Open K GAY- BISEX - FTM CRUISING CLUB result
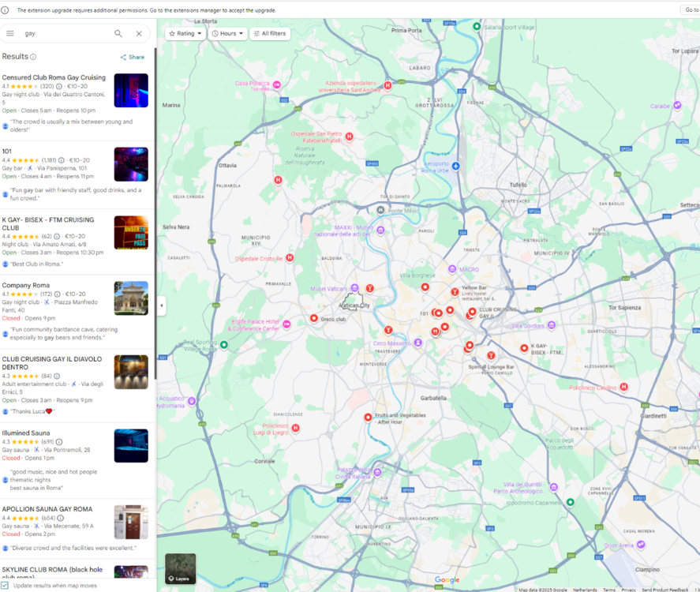This screenshot has width=700, height=592. coord(48,223)
